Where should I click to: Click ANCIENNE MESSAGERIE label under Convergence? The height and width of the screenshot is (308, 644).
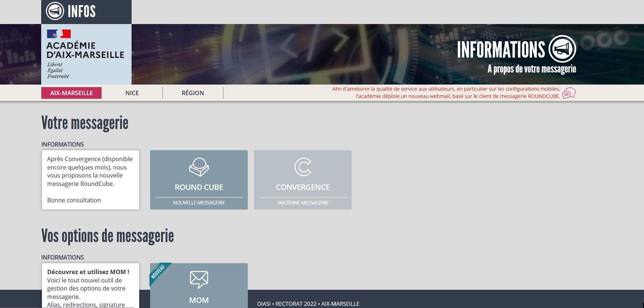tap(303, 203)
